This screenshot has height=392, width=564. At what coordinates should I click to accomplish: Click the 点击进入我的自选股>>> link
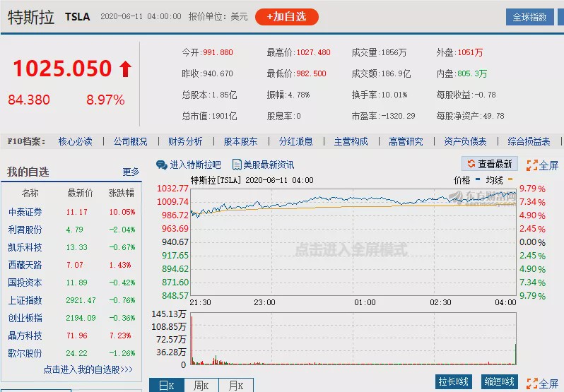88,369
